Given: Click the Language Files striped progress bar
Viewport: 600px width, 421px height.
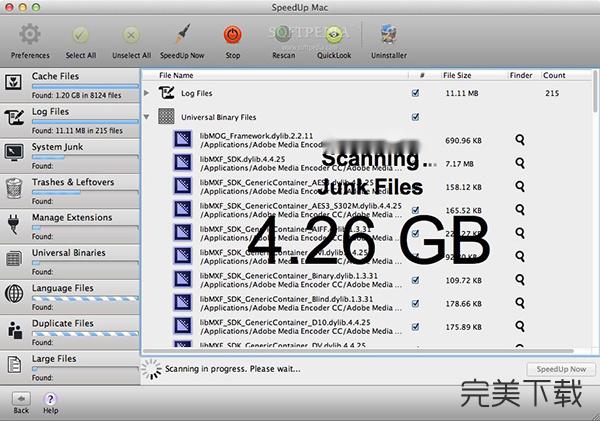Looking at the screenshot, I should click(85, 299).
